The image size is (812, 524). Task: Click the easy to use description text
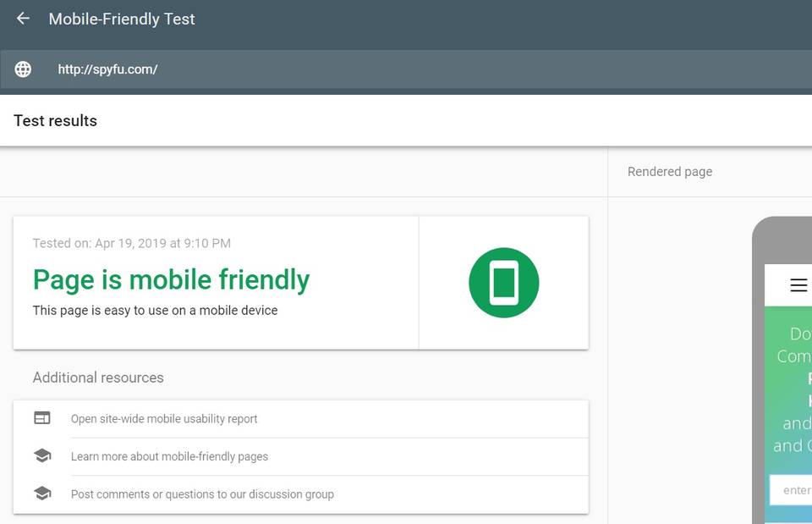[x=156, y=311]
